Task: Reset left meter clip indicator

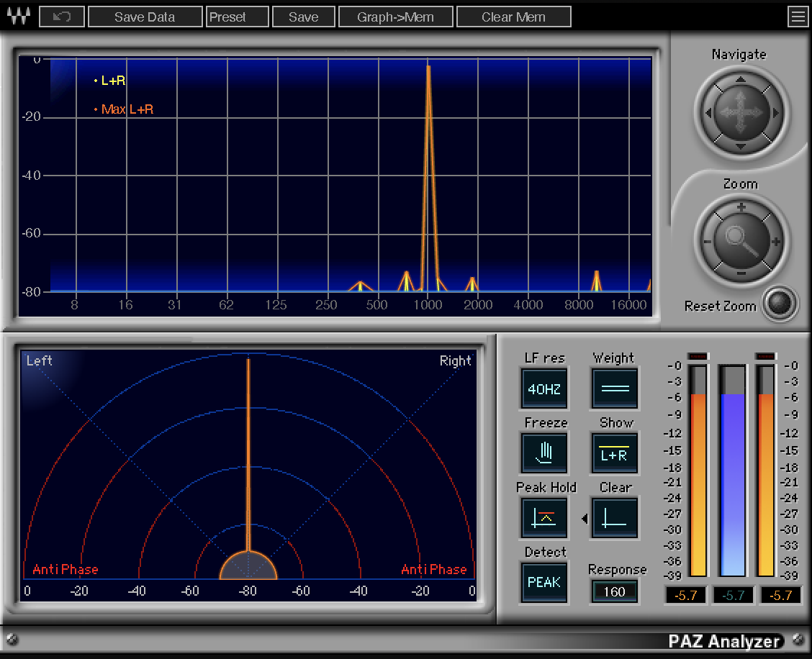Action: [x=698, y=356]
